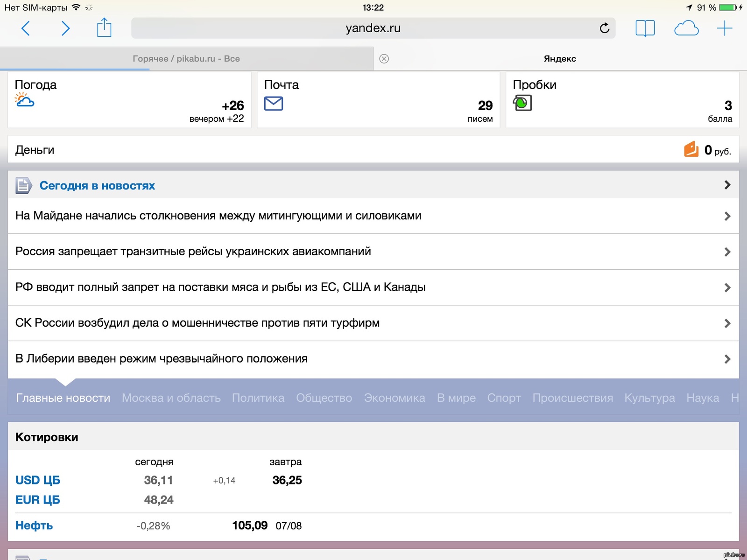Reload the yandex.ru page
Viewport: 747px width, 560px height.
pos(605,28)
